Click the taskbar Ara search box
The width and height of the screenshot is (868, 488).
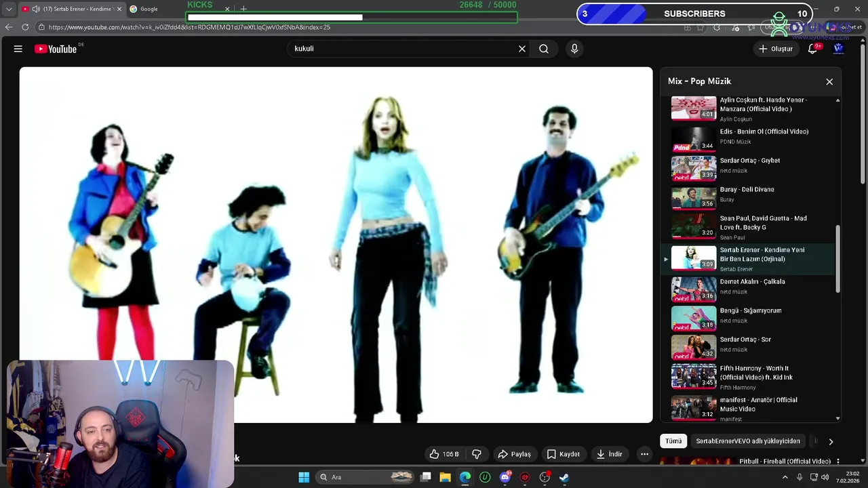tap(366, 477)
